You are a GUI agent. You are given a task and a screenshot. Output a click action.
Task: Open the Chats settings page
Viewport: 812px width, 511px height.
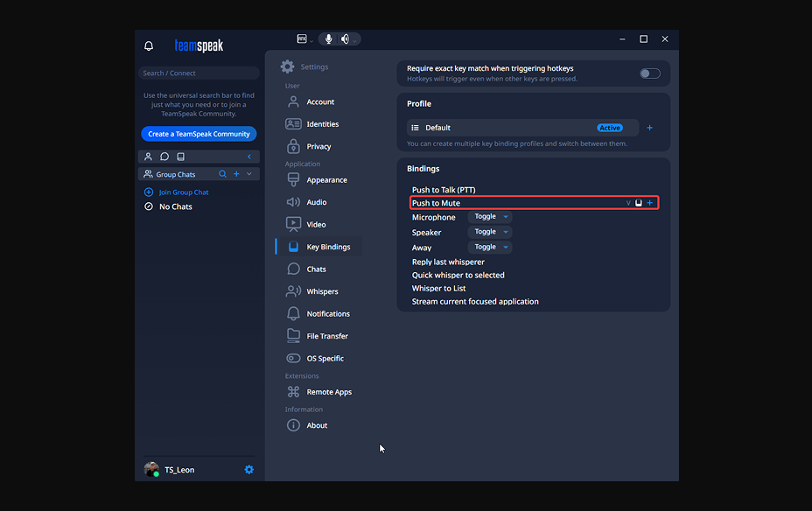click(316, 269)
